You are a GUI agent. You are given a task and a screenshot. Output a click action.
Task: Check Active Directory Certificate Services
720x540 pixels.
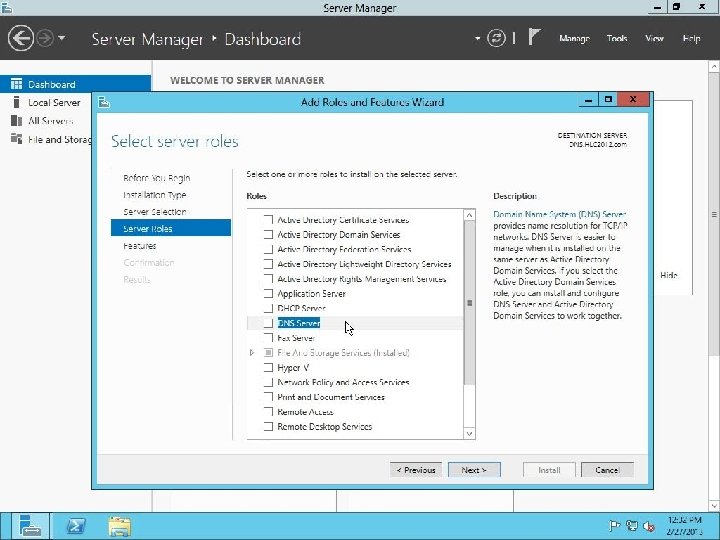coord(268,219)
